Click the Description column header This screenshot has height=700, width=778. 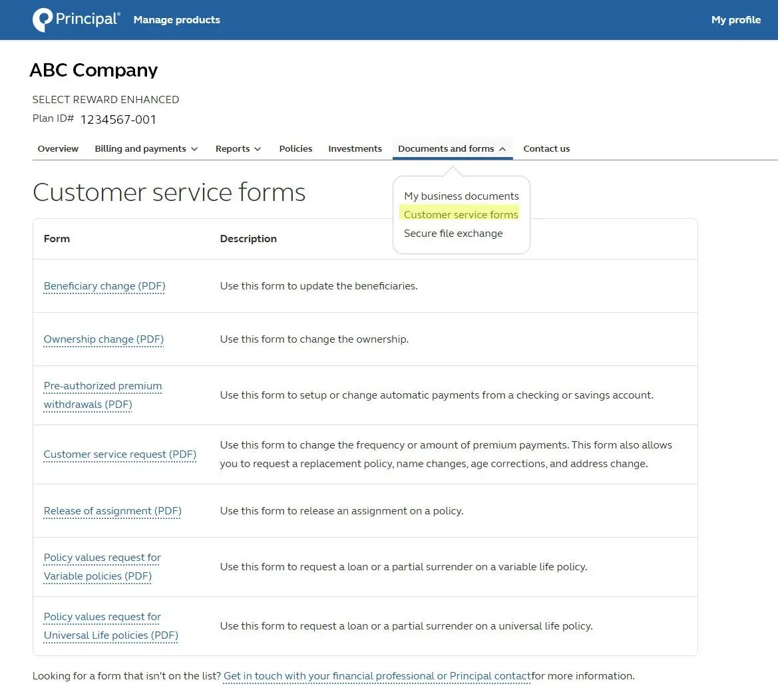point(248,239)
